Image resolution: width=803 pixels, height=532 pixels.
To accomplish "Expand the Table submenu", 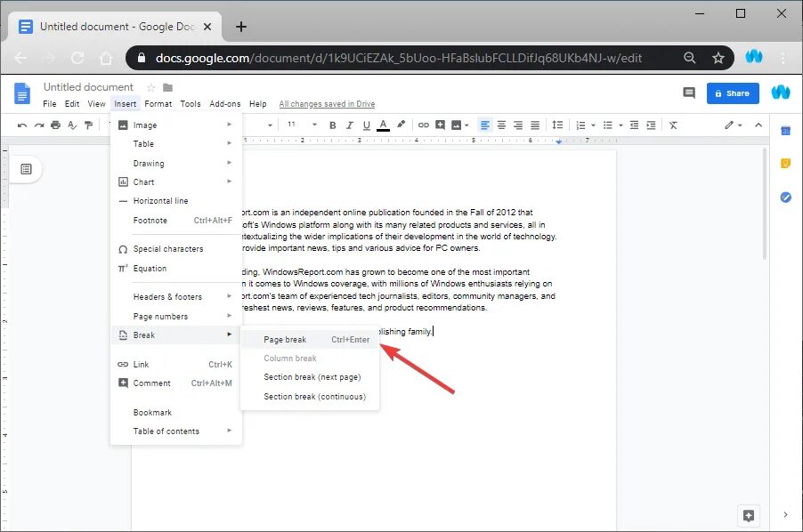I will click(x=176, y=144).
